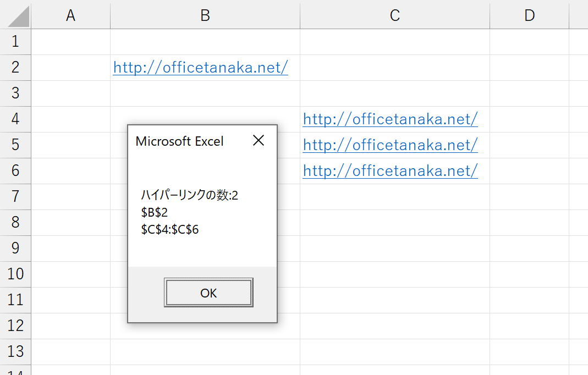The height and width of the screenshot is (375, 588).
Task: Select row 11 header
Action: [x=15, y=300]
